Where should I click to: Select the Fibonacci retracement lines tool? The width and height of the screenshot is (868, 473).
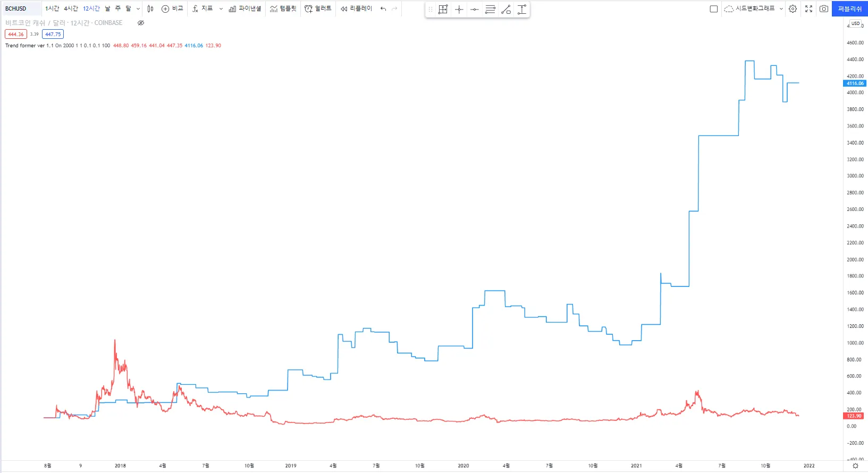[x=491, y=9]
